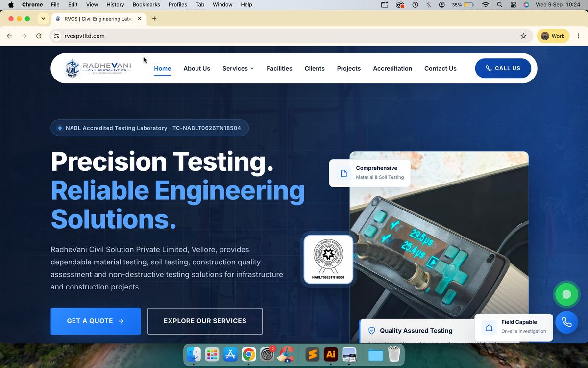
Task: Open the View menu in the menu bar
Action: coord(92,5)
